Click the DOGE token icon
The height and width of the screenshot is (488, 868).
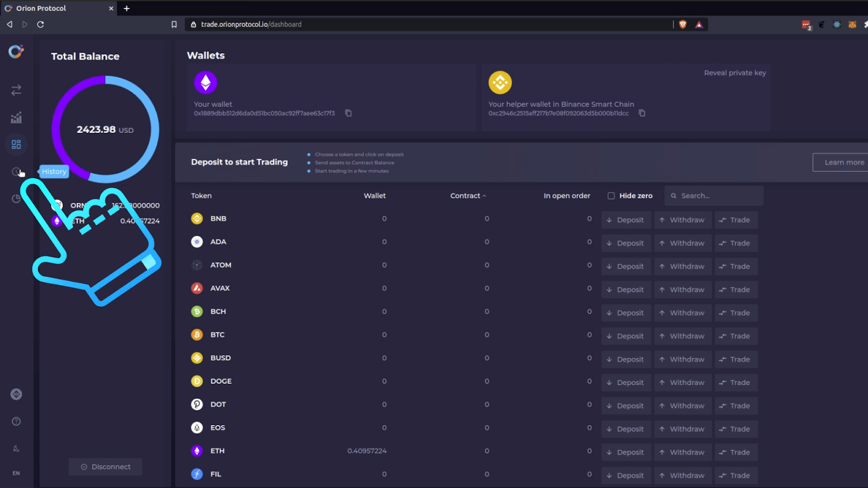pos(197,381)
